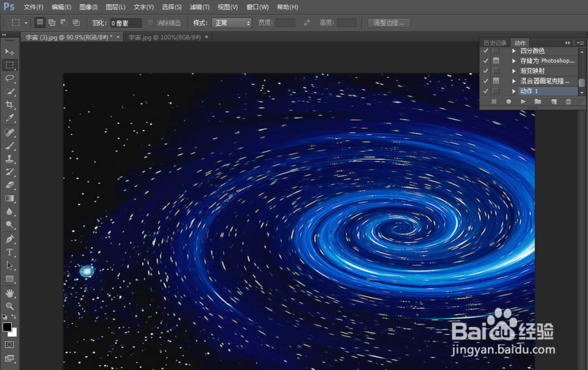Toggle checkmark for 存储为 Photoshop action
Image resolution: width=588 pixels, height=370 pixels.
486,60
